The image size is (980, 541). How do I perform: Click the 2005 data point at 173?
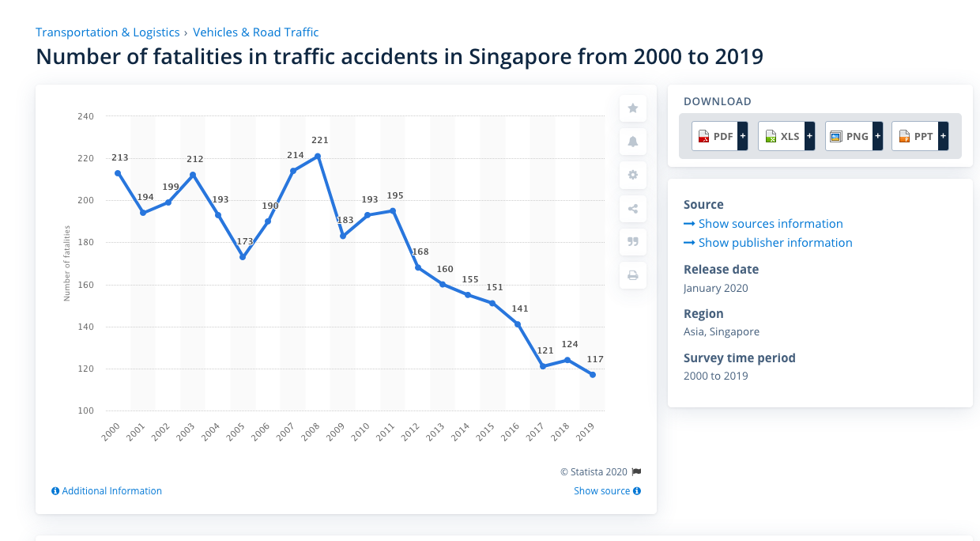point(243,257)
